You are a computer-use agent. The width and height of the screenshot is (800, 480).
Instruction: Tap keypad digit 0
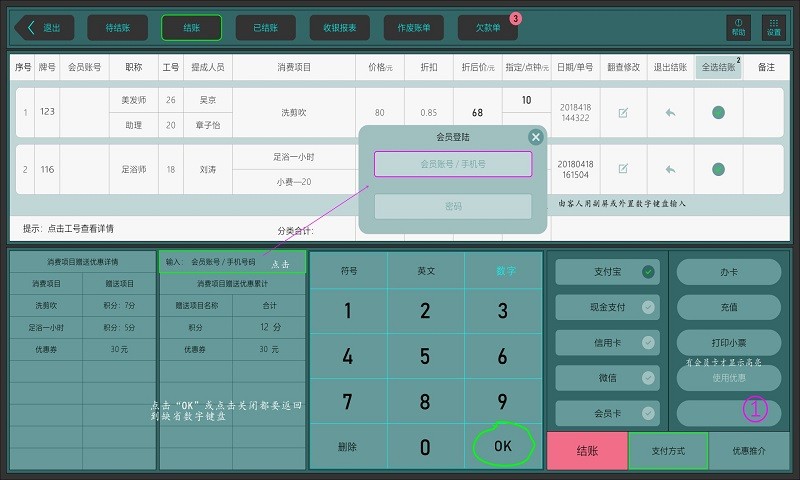tap(426, 447)
